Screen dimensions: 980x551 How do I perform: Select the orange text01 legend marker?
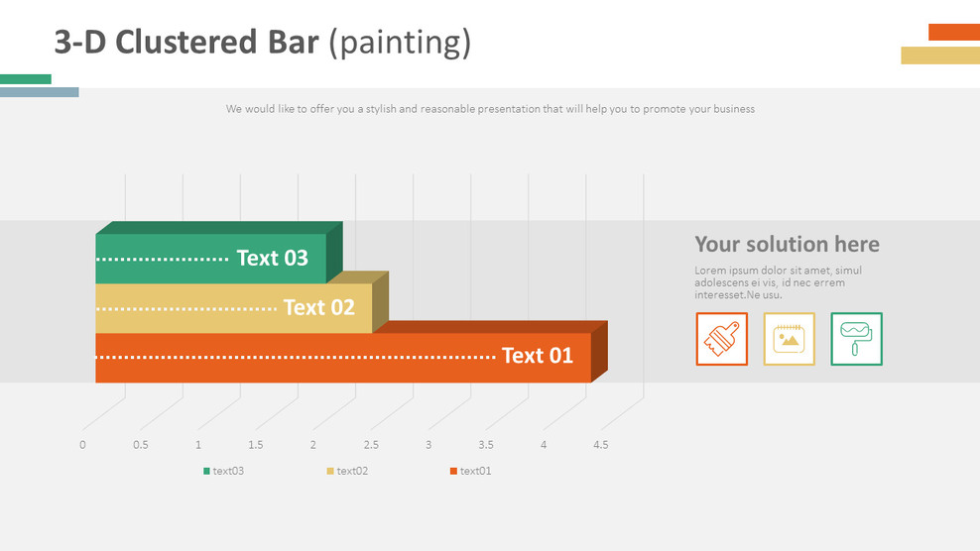pyautogui.click(x=453, y=471)
